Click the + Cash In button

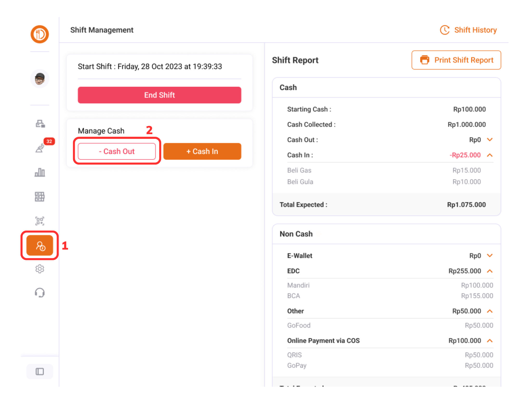point(202,151)
